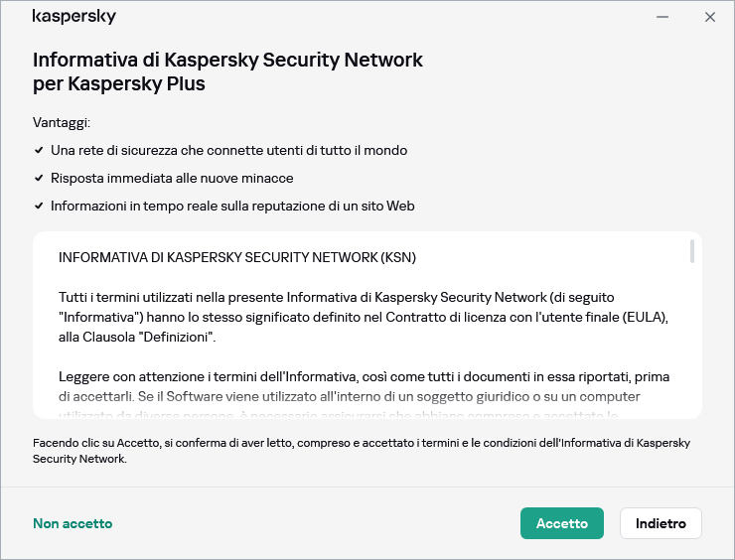Click the 'Vantaggi:' label
This screenshot has height=560, width=735.
[62, 122]
